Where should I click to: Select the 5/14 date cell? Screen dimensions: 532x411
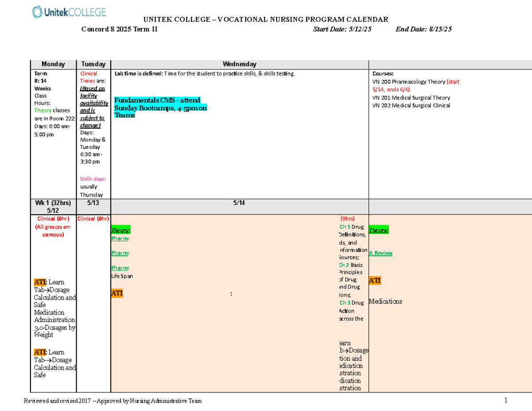pyautogui.click(x=239, y=203)
